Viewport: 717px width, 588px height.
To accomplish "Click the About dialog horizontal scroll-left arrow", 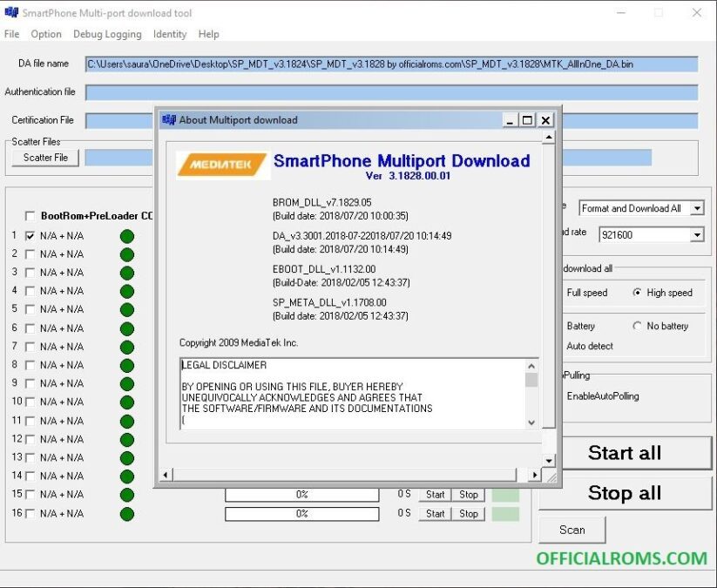I will (x=166, y=475).
